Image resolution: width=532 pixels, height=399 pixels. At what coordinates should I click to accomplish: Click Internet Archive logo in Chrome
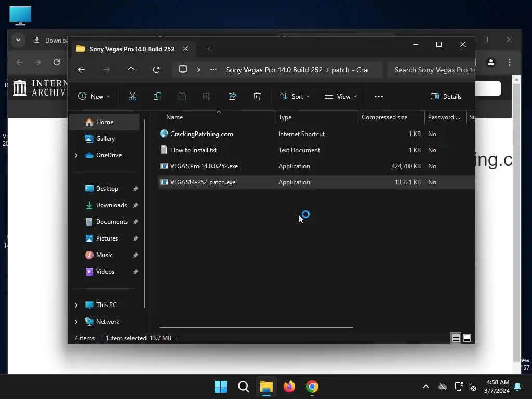pyautogui.click(x=39, y=88)
